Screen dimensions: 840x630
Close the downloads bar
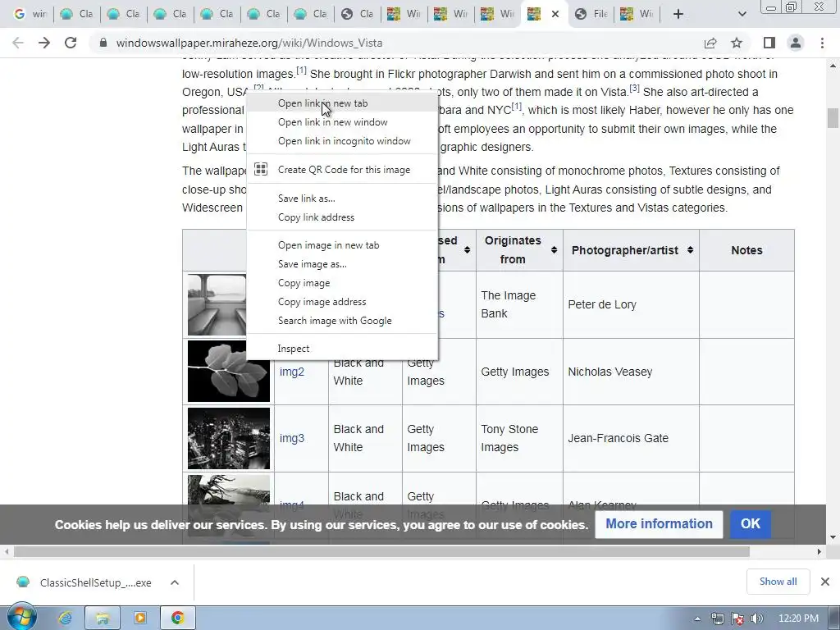click(825, 582)
